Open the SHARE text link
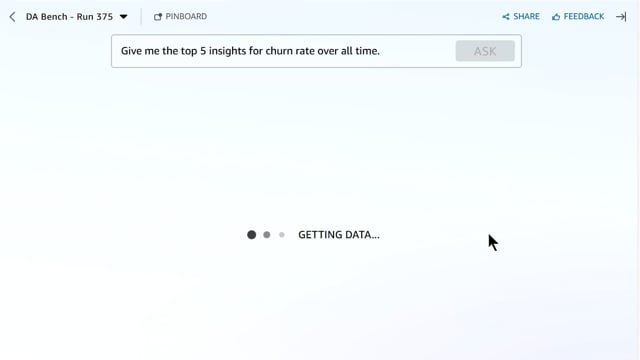The width and height of the screenshot is (640, 360). pyautogui.click(x=526, y=16)
